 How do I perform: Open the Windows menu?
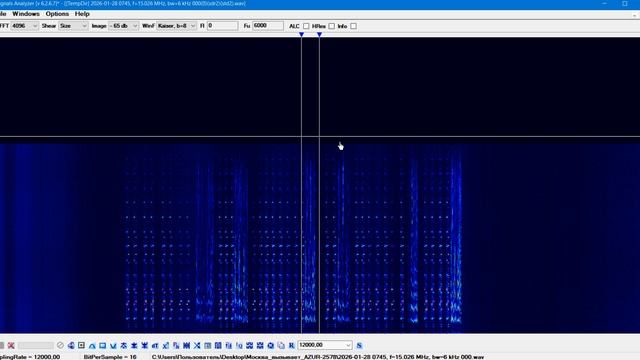(26, 14)
